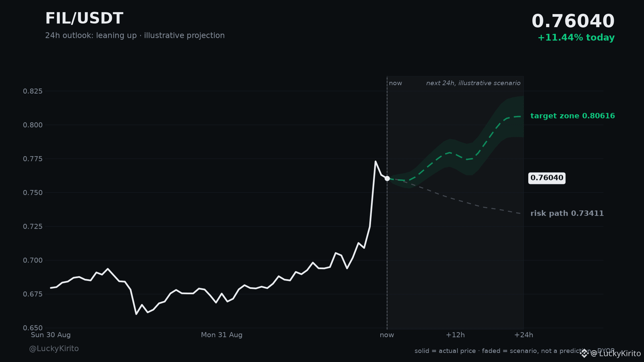This screenshot has width=644, height=362.
Task: Click the Sun 30 Aug date label
Action: pos(51,335)
